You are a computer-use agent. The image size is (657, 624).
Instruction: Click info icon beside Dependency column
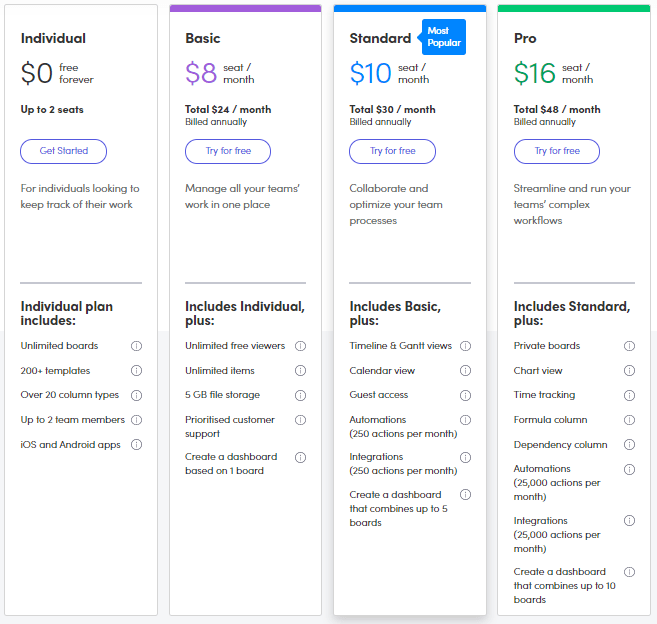coord(629,445)
